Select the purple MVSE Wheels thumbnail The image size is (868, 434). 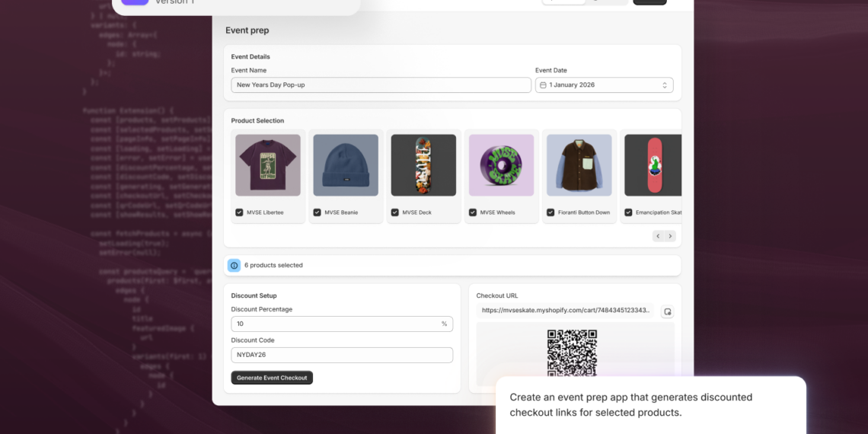click(x=501, y=165)
